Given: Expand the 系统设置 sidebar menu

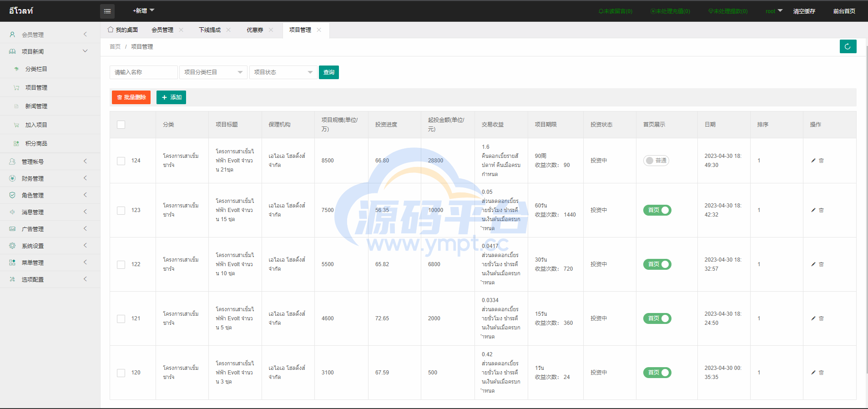Looking at the screenshot, I should pyautogui.click(x=50, y=246).
